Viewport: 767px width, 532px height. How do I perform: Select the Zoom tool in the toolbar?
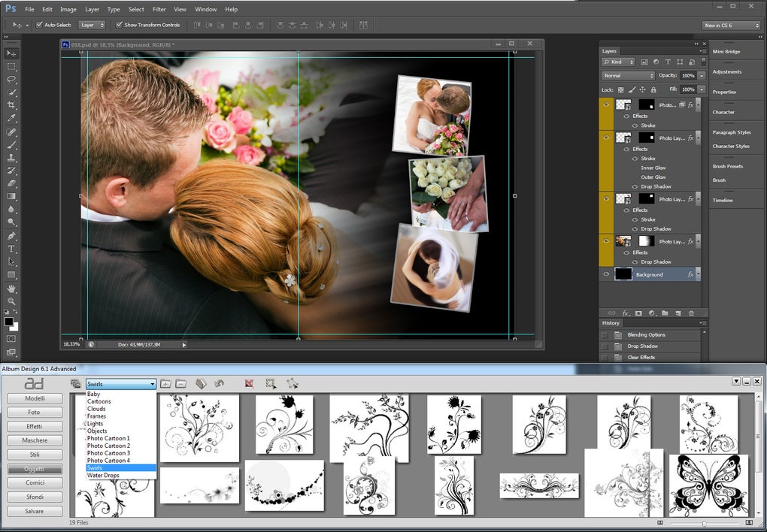(11, 301)
